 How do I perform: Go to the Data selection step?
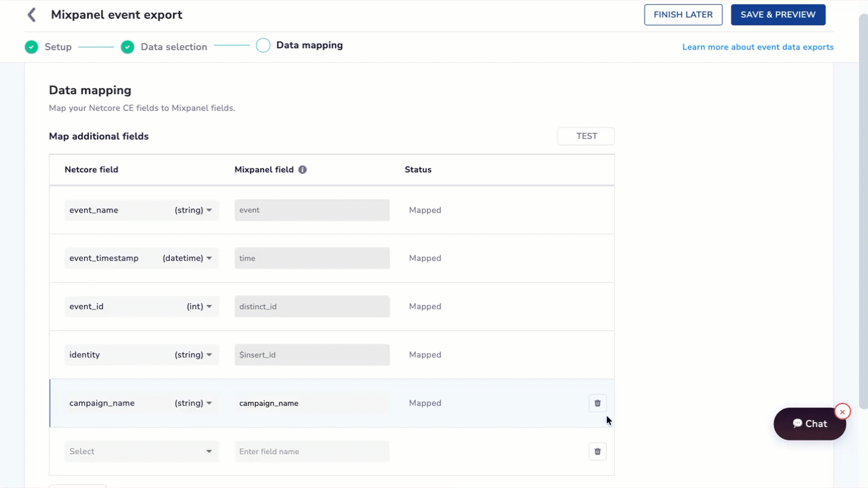(x=174, y=47)
